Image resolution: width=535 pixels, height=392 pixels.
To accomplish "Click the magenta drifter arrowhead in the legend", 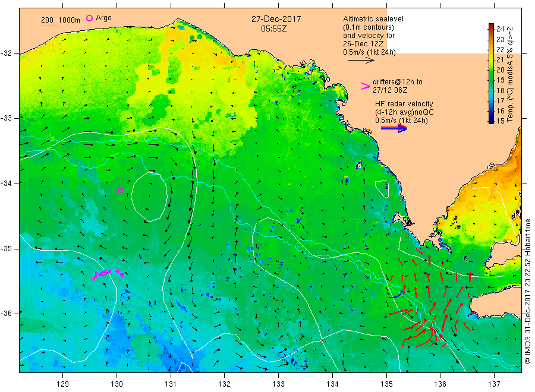I will point(366,86).
